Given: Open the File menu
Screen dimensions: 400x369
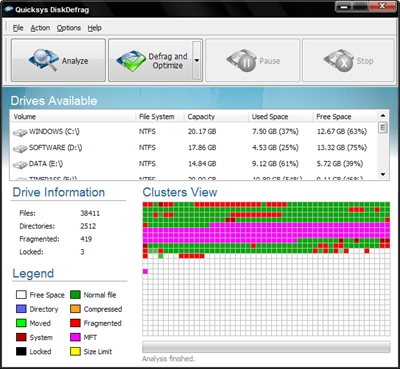Looking at the screenshot, I should [x=18, y=28].
